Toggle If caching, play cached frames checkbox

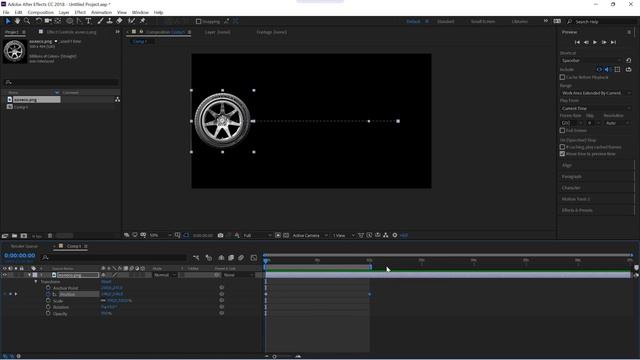pyautogui.click(x=562, y=147)
